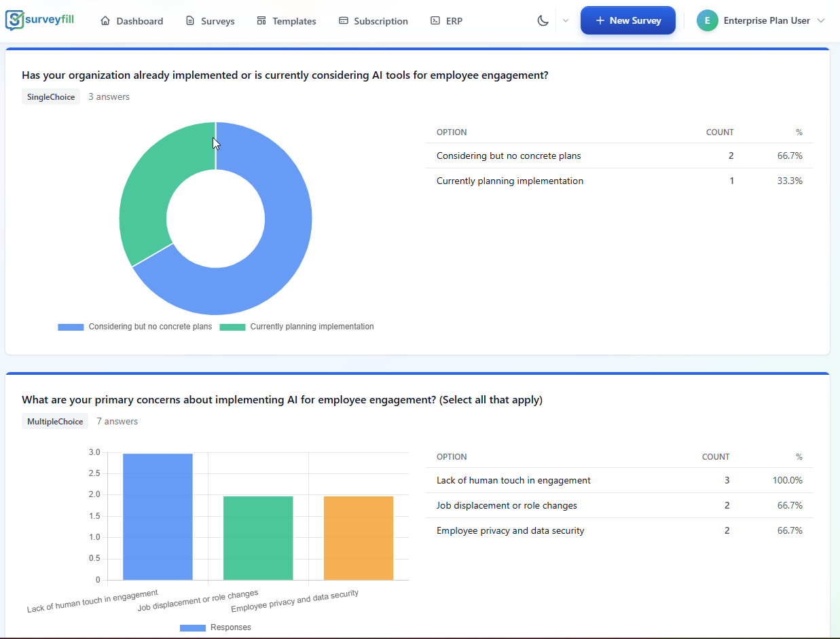Screen dimensions: 840x639
Task: Click the Subscription card icon
Action: pos(343,20)
